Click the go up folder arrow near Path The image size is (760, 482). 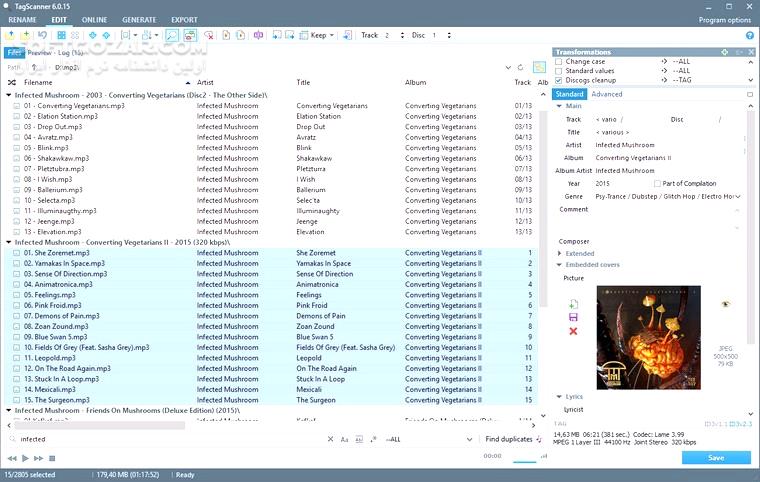click(x=34, y=67)
